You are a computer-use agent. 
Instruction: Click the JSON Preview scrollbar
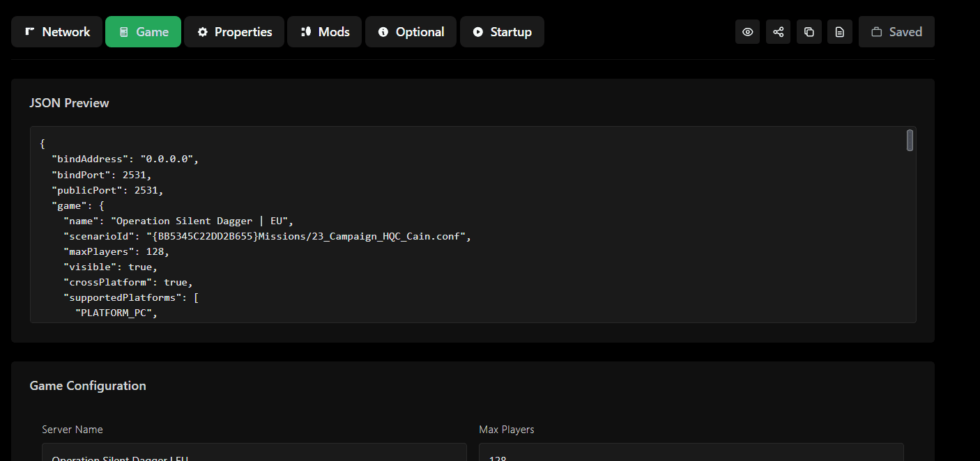point(910,140)
